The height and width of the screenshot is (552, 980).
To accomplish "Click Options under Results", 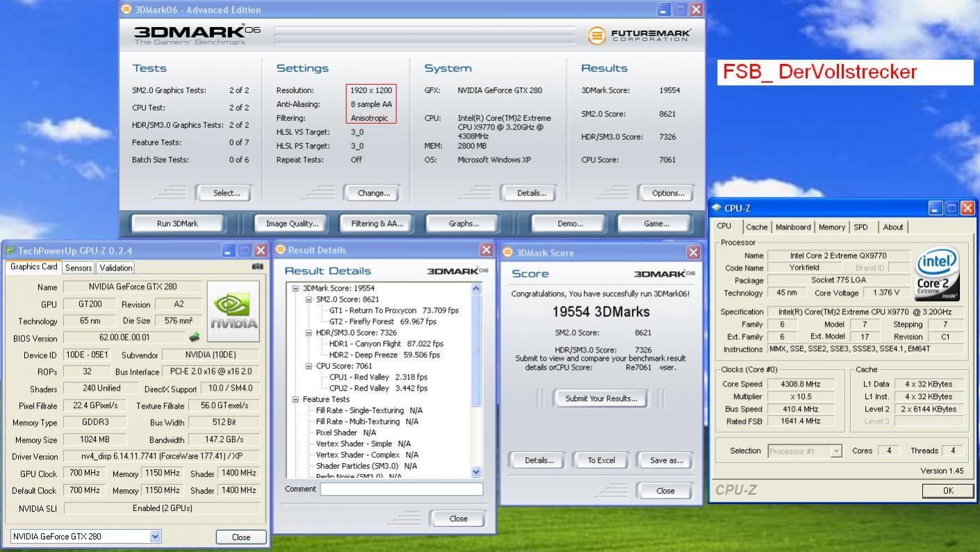I will click(668, 193).
